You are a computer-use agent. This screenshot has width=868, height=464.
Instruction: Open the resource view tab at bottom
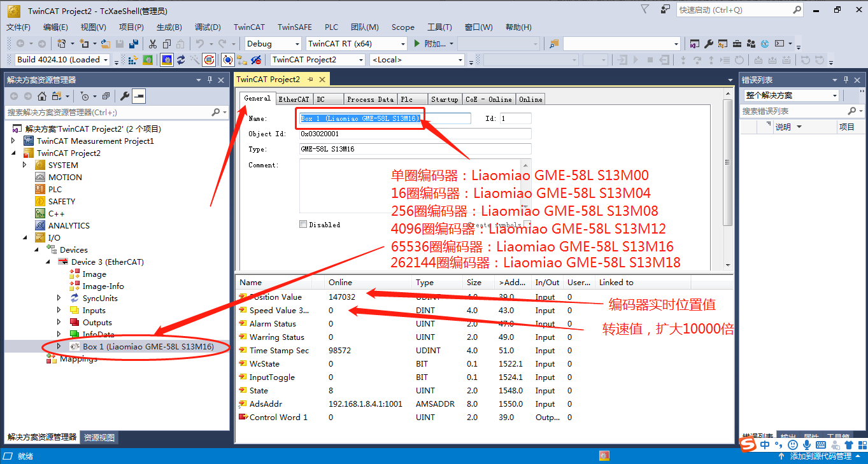(x=99, y=437)
